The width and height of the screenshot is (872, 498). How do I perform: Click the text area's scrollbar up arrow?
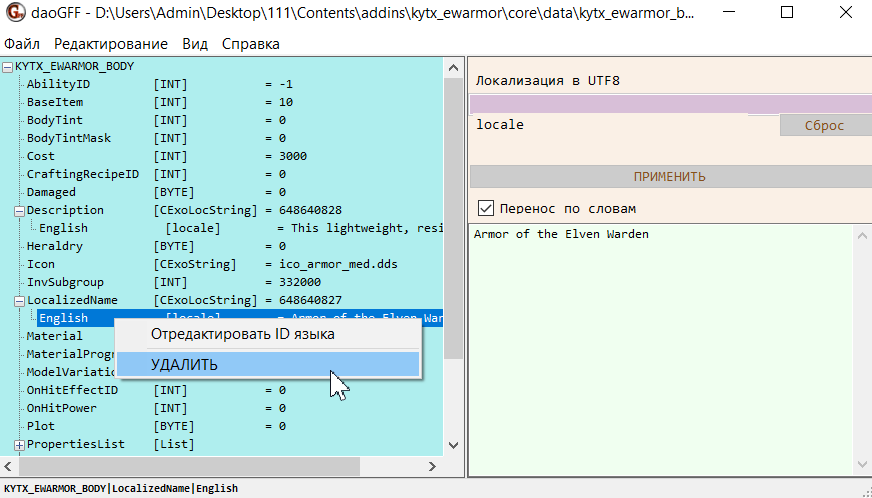863,236
